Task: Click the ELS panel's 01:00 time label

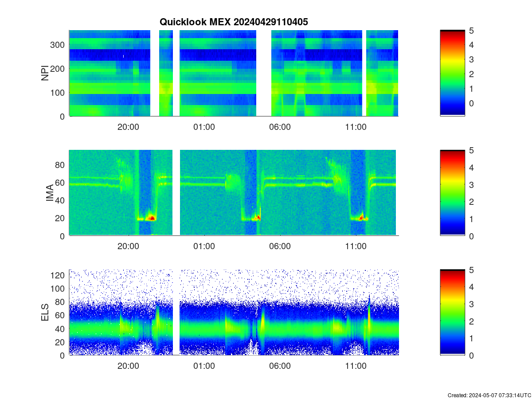Action: pos(204,366)
